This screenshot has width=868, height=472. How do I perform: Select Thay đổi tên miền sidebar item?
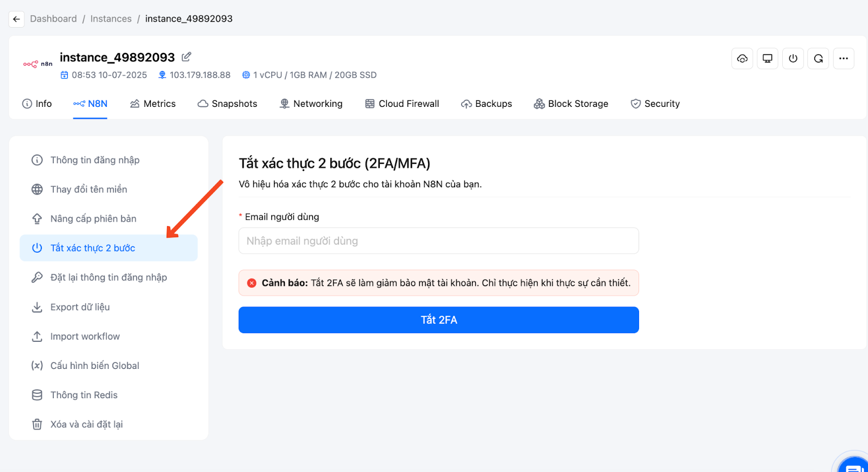pos(108,189)
